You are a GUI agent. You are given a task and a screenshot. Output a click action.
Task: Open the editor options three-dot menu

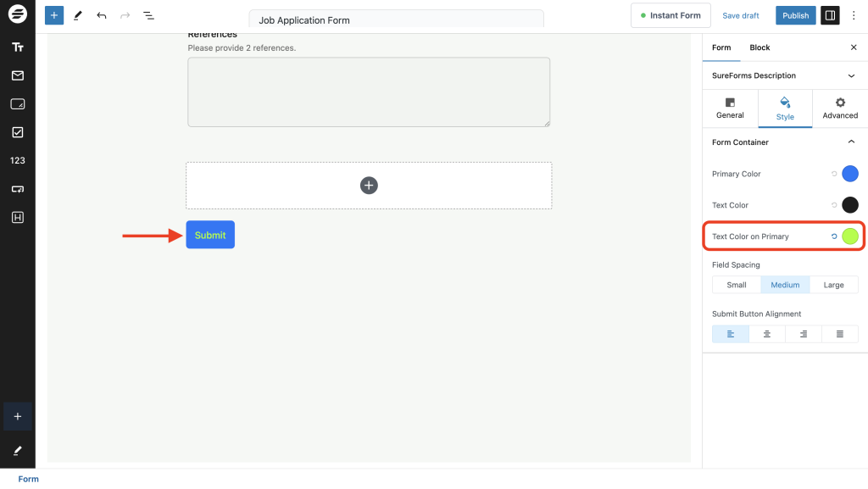tap(854, 14)
